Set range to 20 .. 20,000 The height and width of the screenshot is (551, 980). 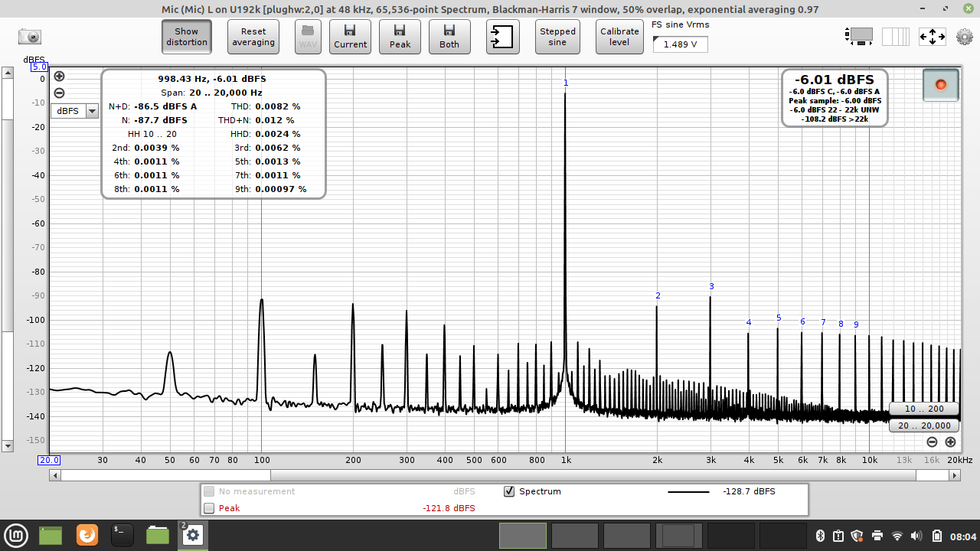click(x=923, y=425)
